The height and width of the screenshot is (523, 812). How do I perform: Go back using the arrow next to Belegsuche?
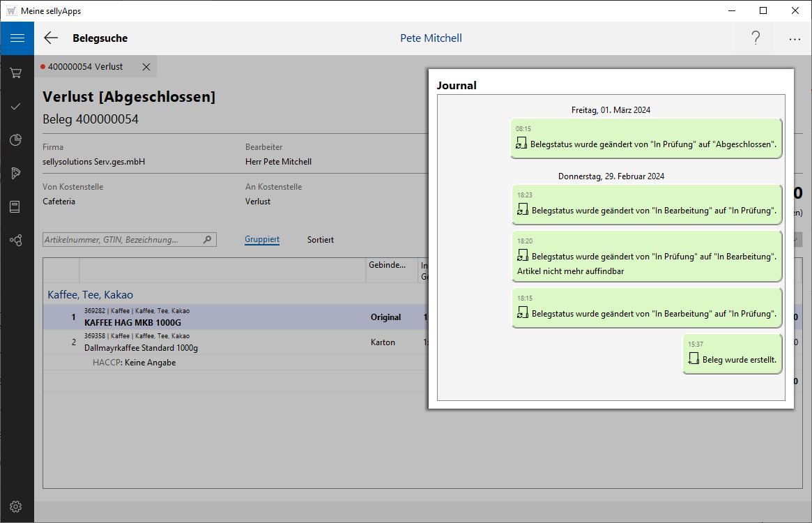tap(51, 38)
